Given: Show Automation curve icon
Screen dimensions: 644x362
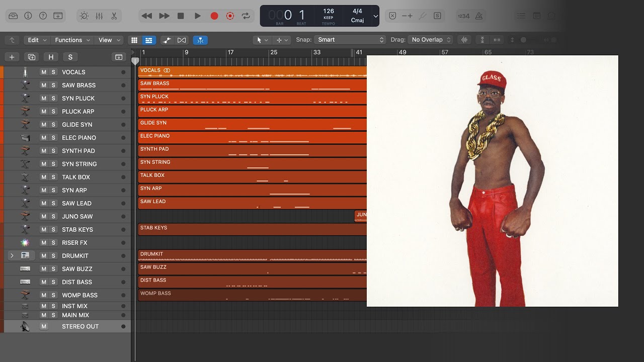Looking at the screenshot, I should 168,40.
